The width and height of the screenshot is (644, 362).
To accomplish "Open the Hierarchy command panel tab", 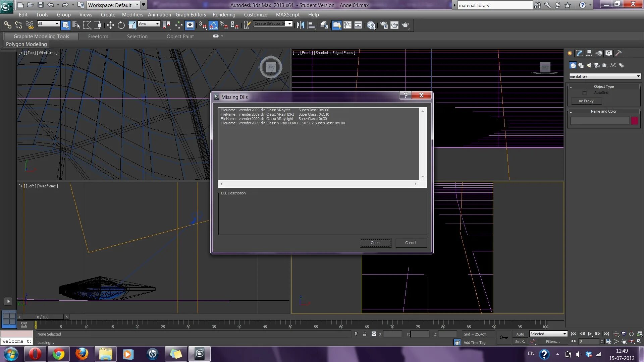I will [x=589, y=53].
